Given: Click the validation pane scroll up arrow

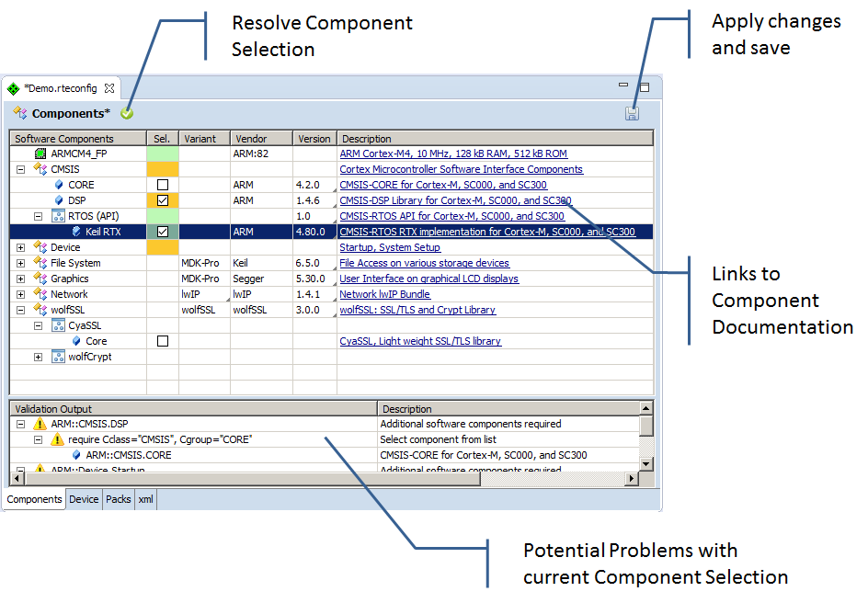Looking at the screenshot, I should (645, 408).
